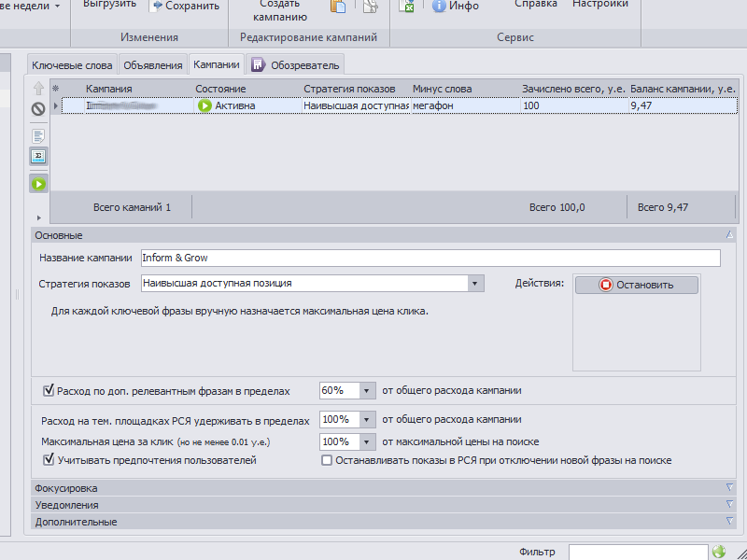Open the Объявления tab

tap(152, 65)
